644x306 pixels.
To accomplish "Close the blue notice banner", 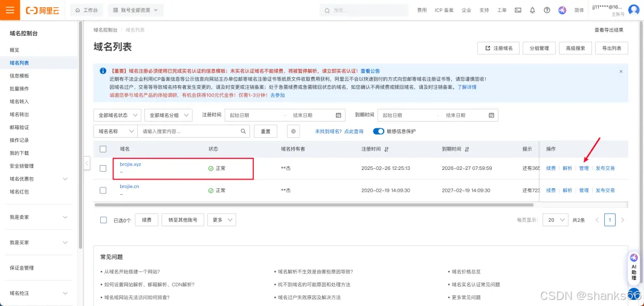I will [x=621, y=71].
